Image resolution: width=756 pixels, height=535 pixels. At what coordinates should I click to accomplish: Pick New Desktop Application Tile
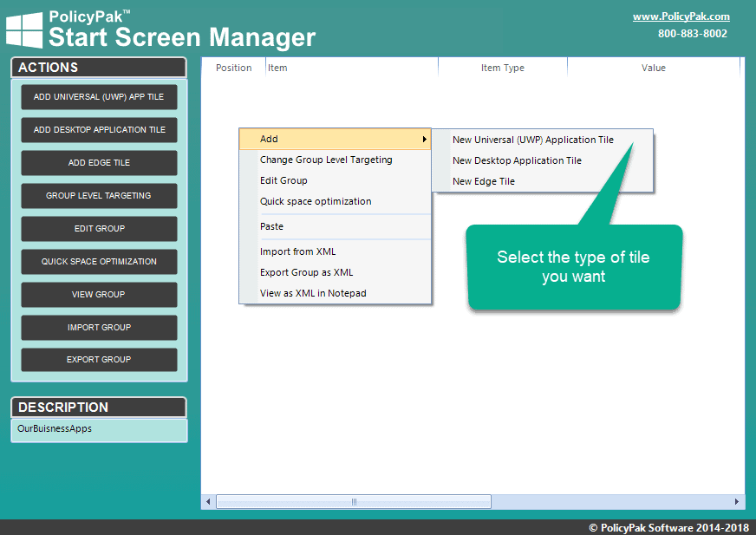point(543,160)
